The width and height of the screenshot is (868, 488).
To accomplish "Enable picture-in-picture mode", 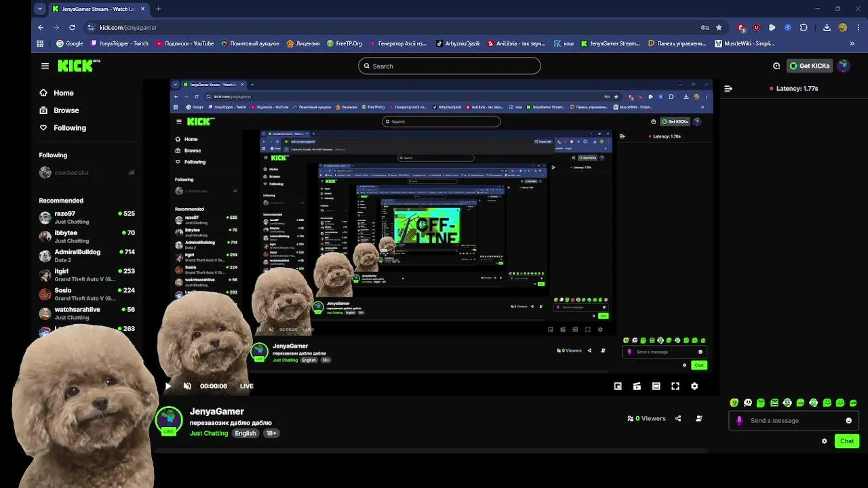I will (x=618, y=386).
